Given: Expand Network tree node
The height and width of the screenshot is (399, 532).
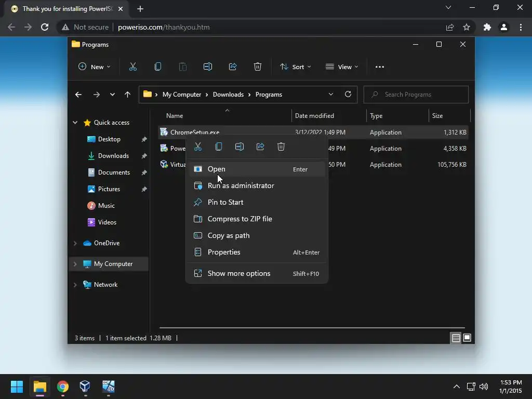Looking at the screenshot, I should (x=75, y=285).
